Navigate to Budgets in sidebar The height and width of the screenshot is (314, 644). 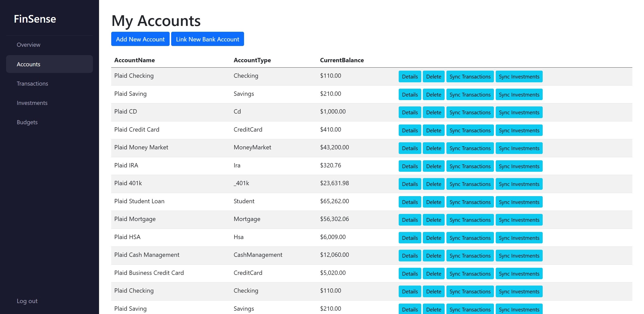coord(27,122)
